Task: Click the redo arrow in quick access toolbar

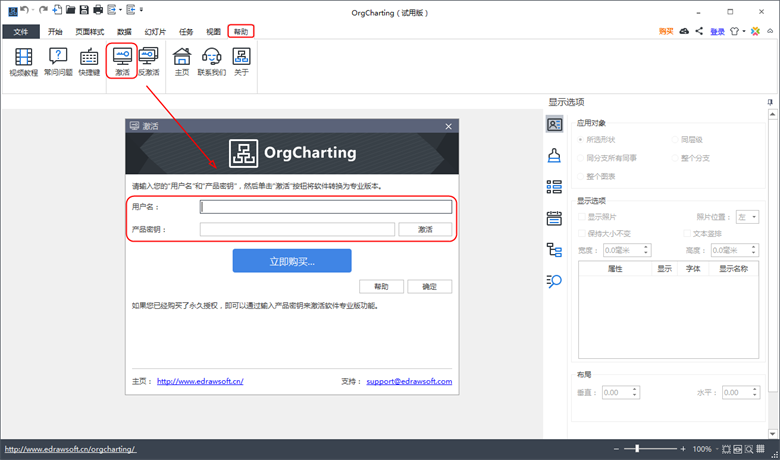Action: pyautogui.click(x=43, y=9)
